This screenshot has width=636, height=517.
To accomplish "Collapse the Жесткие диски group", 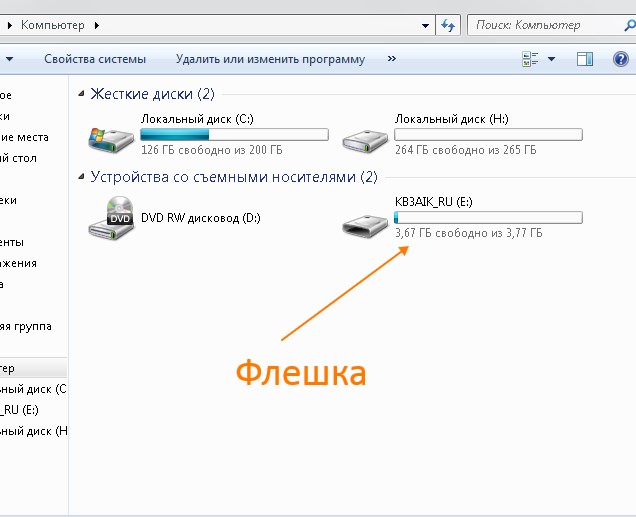I will [82, 94].
